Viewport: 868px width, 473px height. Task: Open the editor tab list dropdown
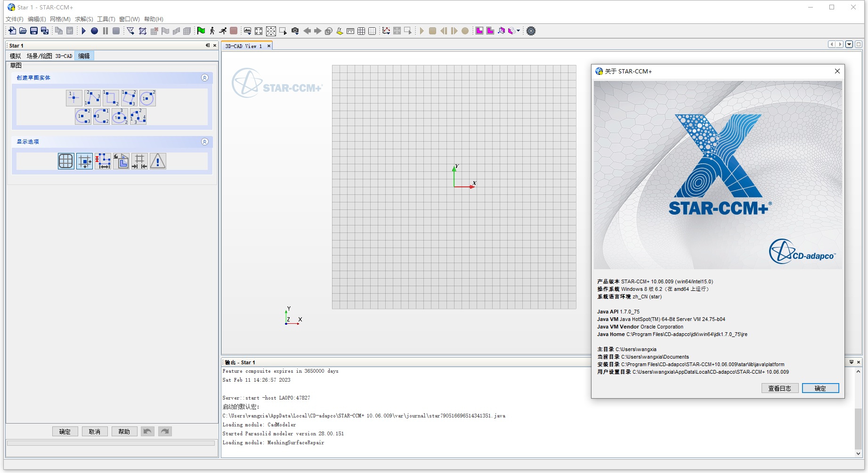click(849, 44)
